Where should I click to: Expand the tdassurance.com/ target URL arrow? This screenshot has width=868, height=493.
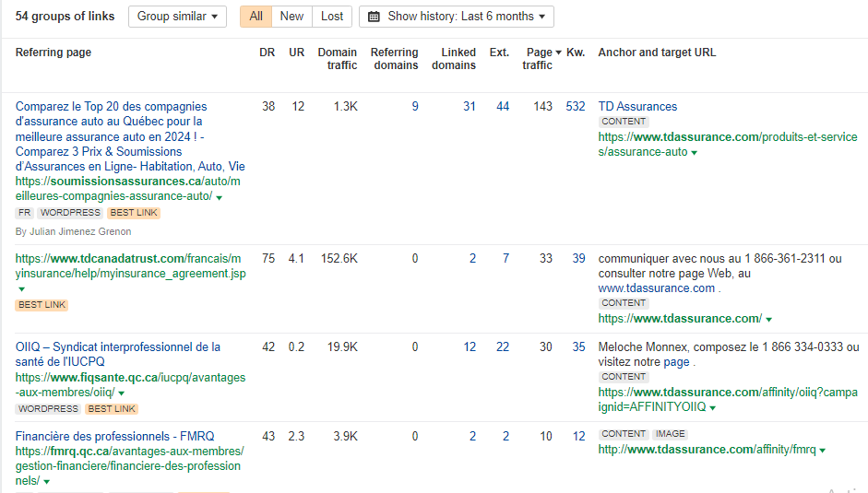click(x=769, y=320)
